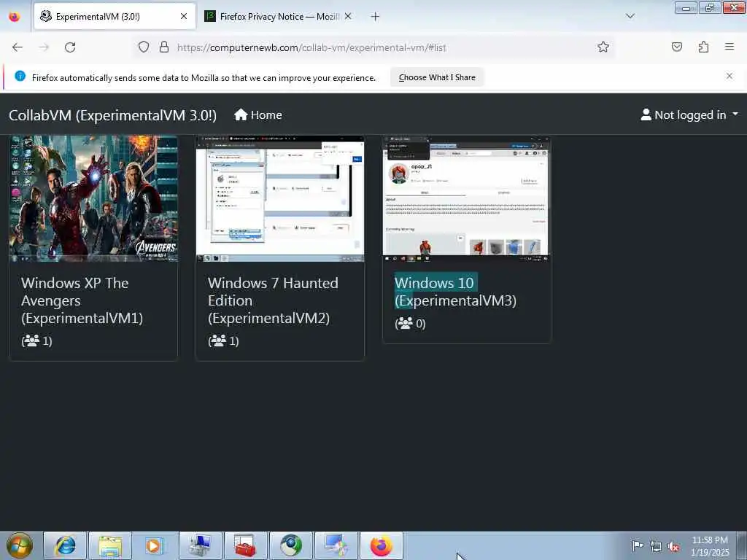Screen dimensions: 747x560
Task: Click the user count on ExperimentalVM3 card
Action: 410,323
